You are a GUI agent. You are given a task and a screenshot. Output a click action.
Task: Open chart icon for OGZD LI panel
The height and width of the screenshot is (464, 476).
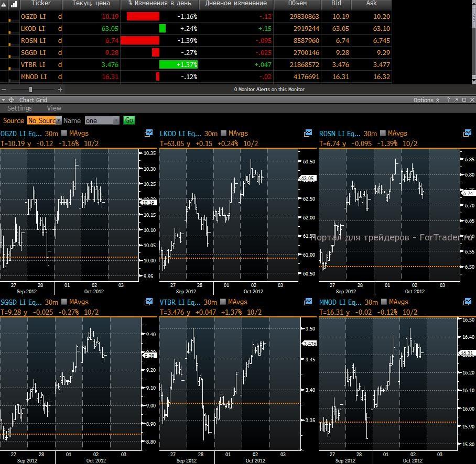click(x=149, y=134)
